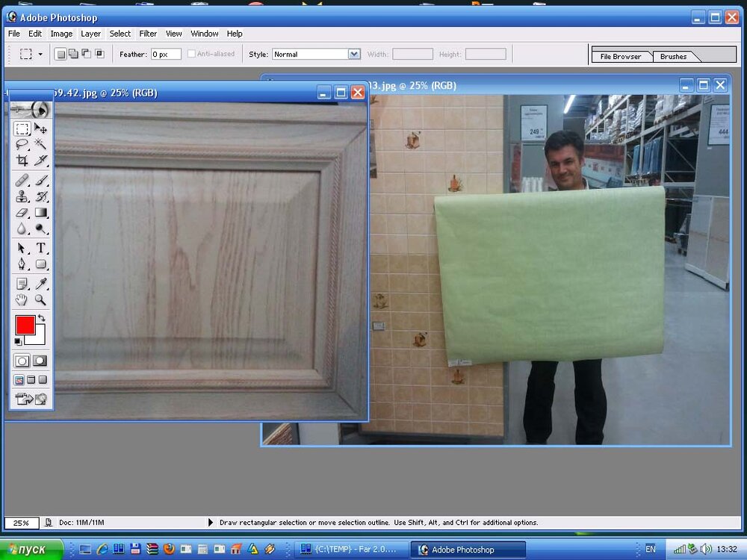Viewport: 747px width, 560px height.
Task: Enable Quick Mask mode
Action: (x=40, y=361)
